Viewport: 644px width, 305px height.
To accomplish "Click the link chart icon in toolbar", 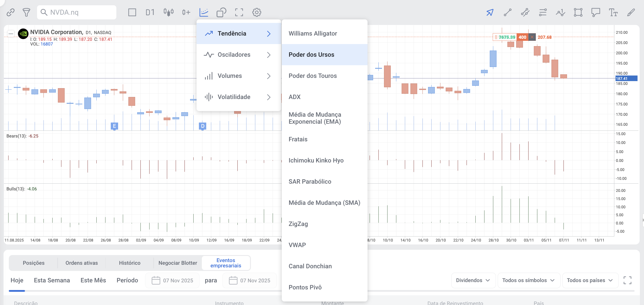I will point(11,12).
